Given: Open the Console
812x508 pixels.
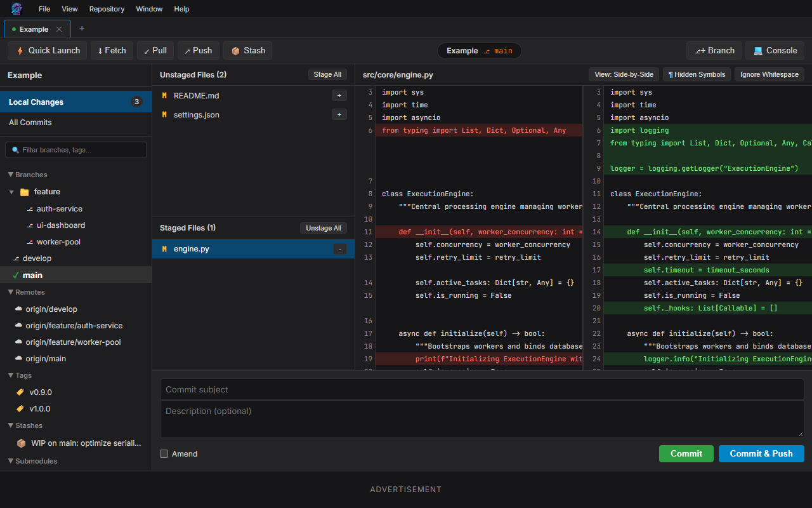Looking at the screenshot, I should click(x=775, y=51).
